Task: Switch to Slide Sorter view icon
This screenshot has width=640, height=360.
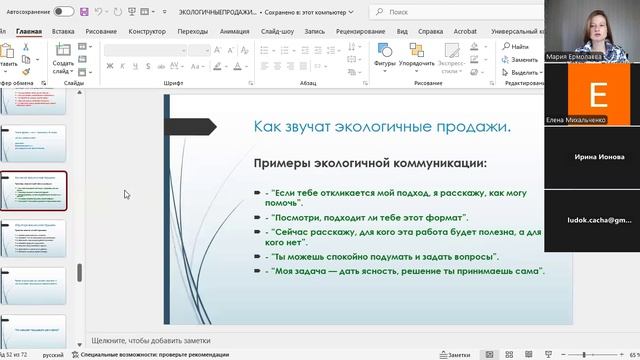Action: (x=509, y=354)
